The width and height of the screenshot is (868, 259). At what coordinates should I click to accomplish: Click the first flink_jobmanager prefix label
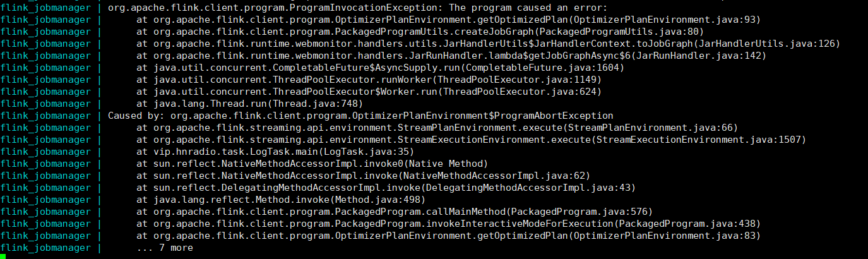tap(45, 8)
